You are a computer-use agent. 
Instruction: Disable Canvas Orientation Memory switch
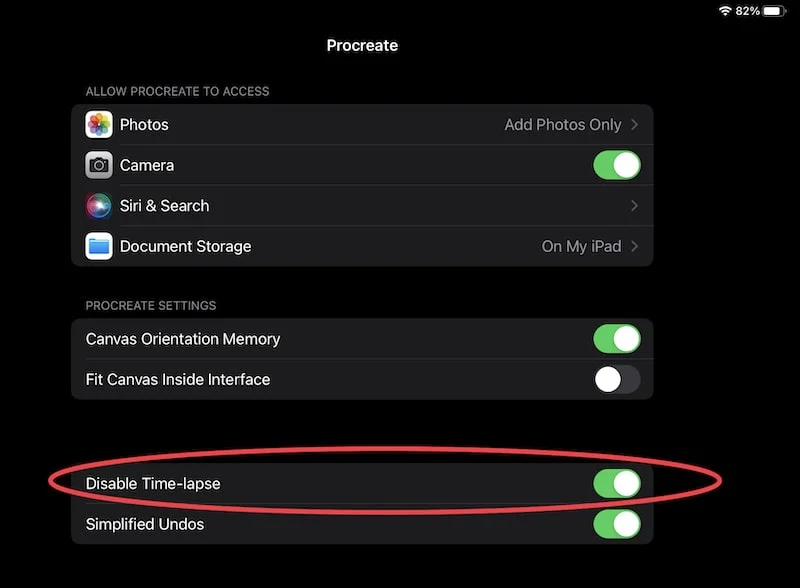(x=617, y=338)
